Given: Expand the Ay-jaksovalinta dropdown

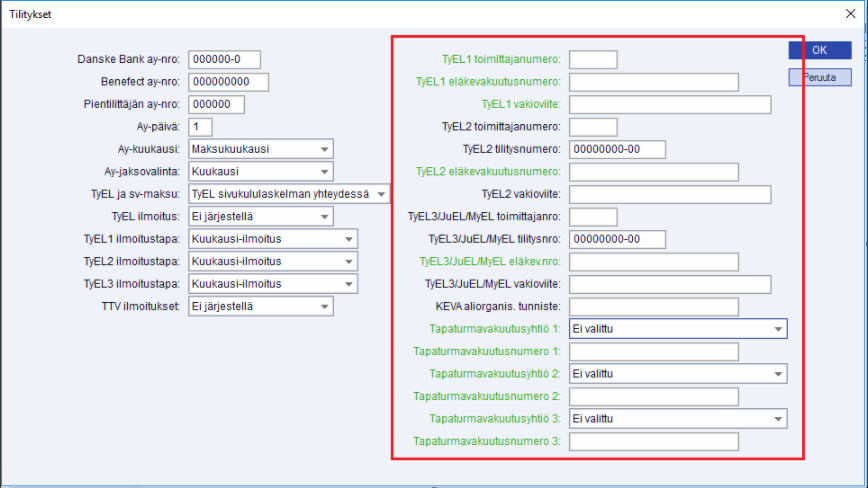Looking at the screenshot, I should coord(325,172).
